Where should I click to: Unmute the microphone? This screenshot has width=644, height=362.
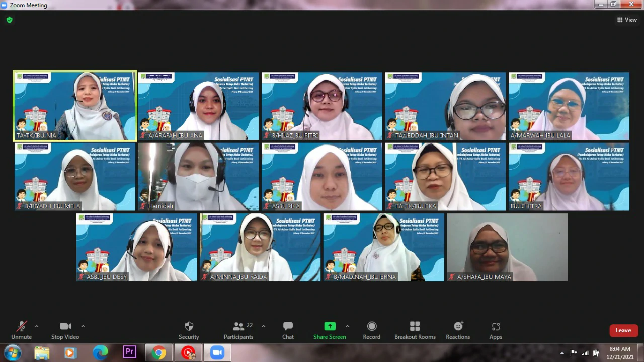pos(21,330)
